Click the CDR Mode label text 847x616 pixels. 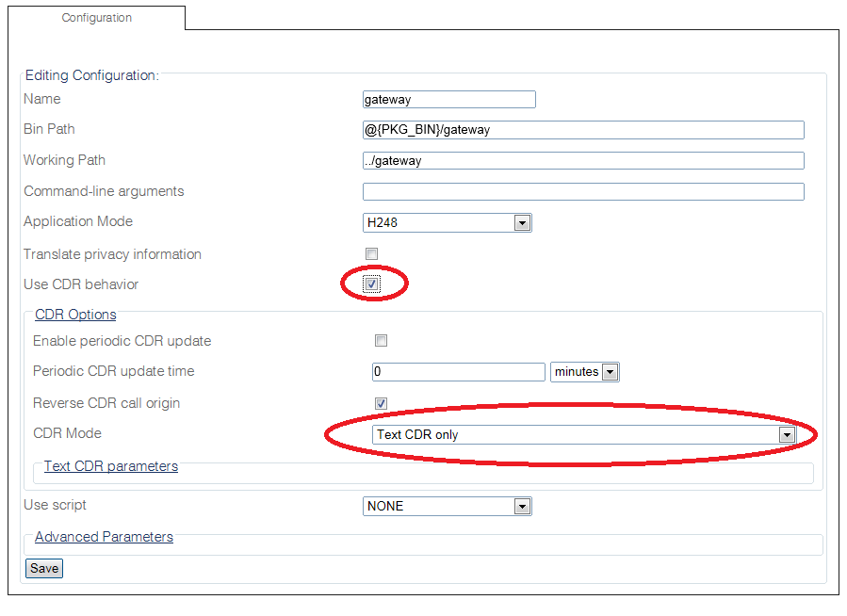pos(67,433)
